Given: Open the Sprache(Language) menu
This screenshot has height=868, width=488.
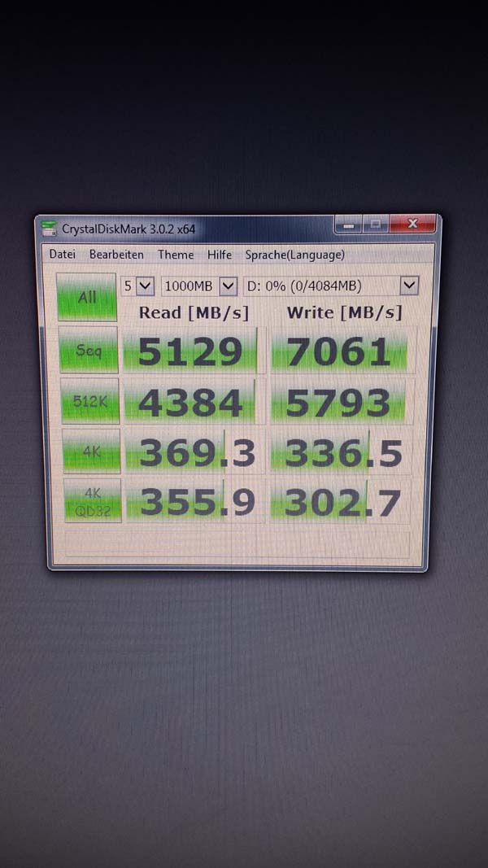Looking at the screenshot, I should (x=295, y=255).
